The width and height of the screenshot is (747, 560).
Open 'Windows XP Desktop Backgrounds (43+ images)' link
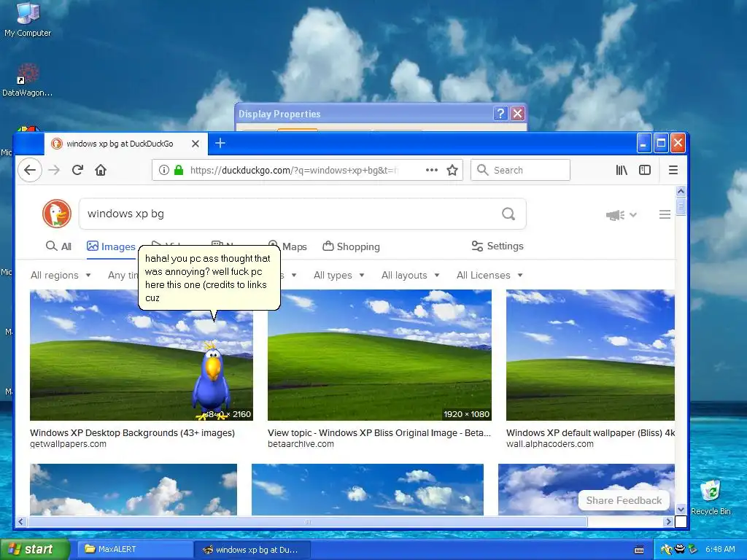133,433
